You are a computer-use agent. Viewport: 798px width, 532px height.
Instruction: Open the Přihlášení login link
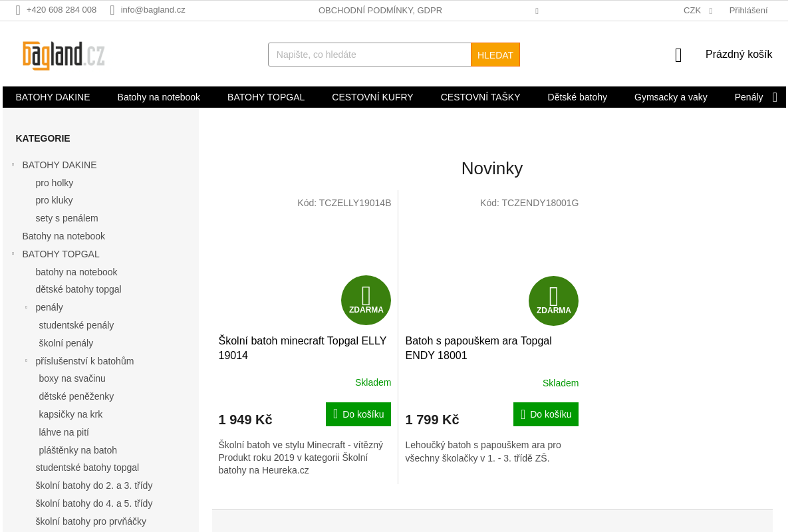[x=748, y=11]
